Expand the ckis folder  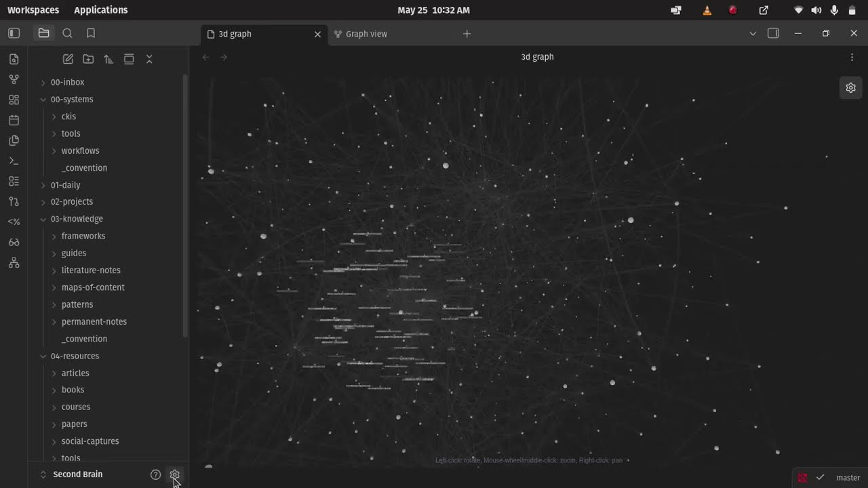point(54,117)
